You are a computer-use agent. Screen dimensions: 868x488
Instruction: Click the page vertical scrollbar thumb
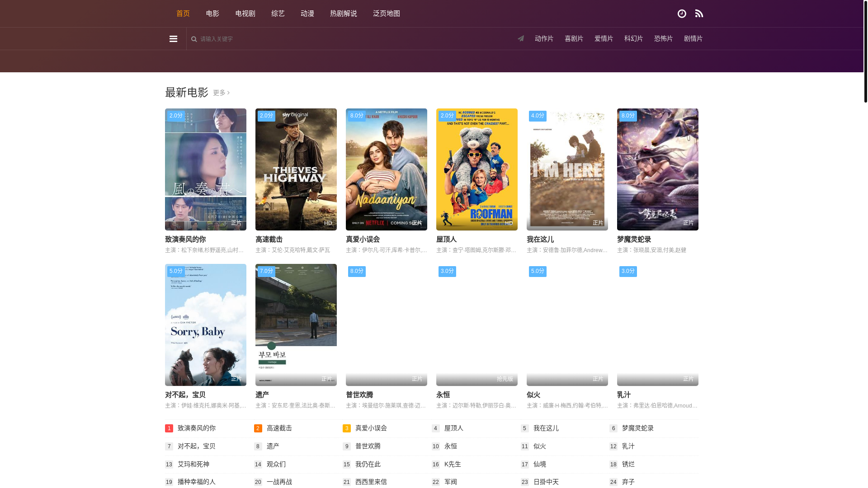[866, 52]
